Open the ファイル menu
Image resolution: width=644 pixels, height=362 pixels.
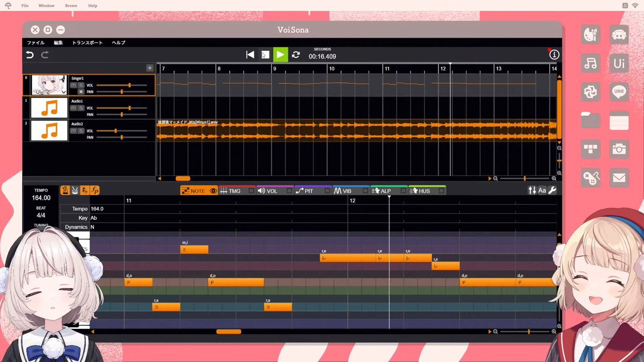tap(35, 42)
